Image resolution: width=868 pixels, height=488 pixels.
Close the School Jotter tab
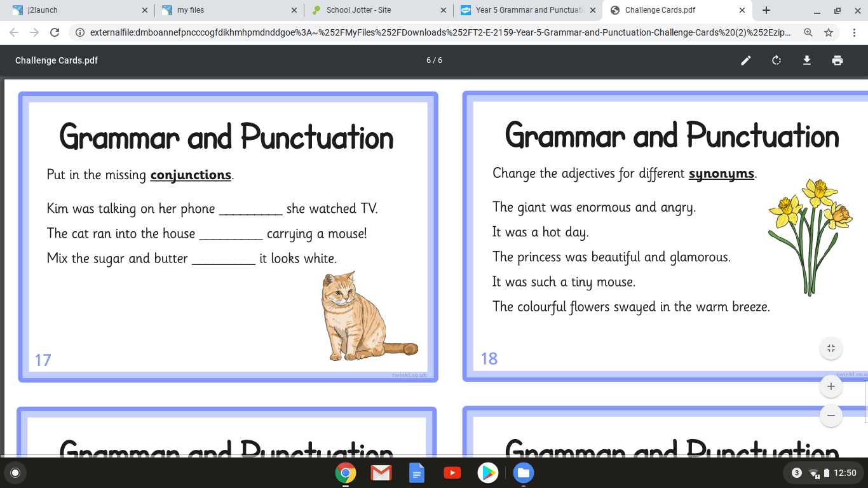(x=443, y=10)
